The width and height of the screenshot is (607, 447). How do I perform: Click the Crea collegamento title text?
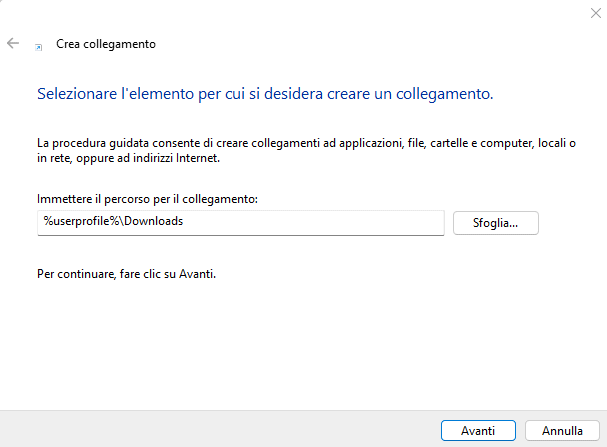[106, 44]
